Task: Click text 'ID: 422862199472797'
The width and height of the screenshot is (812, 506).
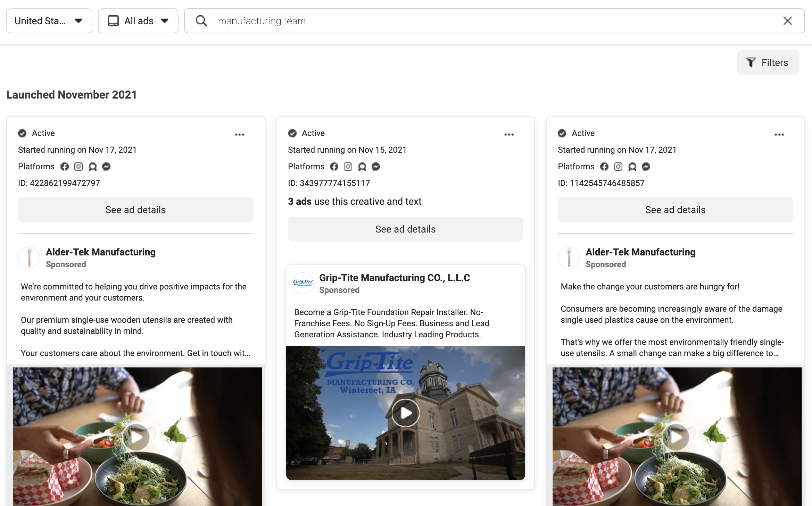Action: (59, 183)
